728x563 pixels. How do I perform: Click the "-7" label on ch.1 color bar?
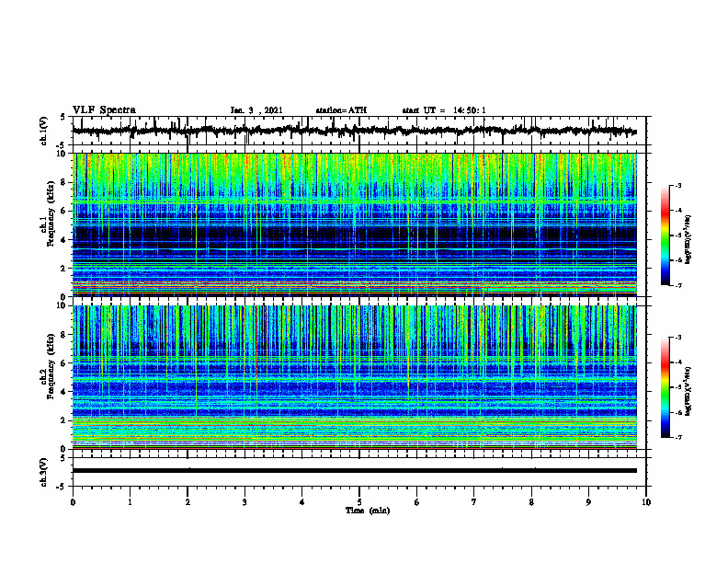(x=678, y=285)
